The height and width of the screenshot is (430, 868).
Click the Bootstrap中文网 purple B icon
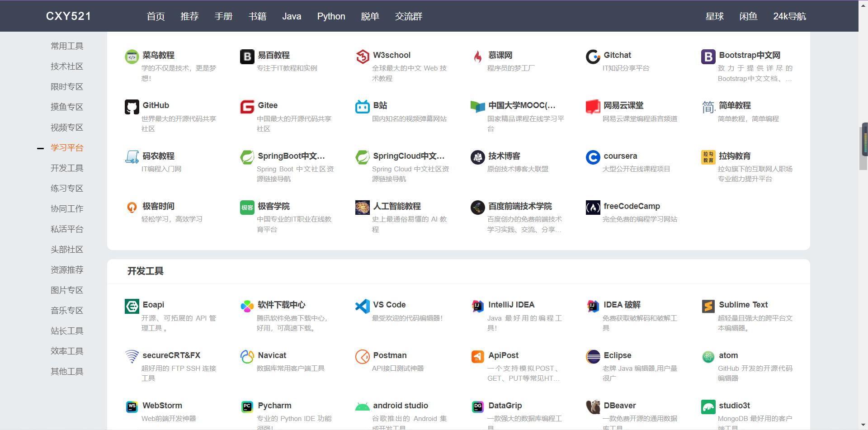point(708,57)
